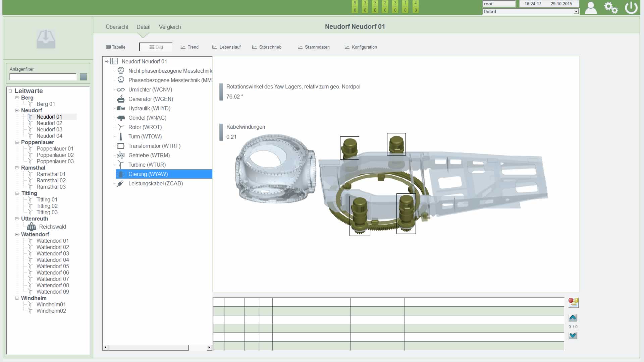Screen dimensions: 644x362
Task: Click the download tray icon
Action: pyautogui.click(x=46, y=39)
